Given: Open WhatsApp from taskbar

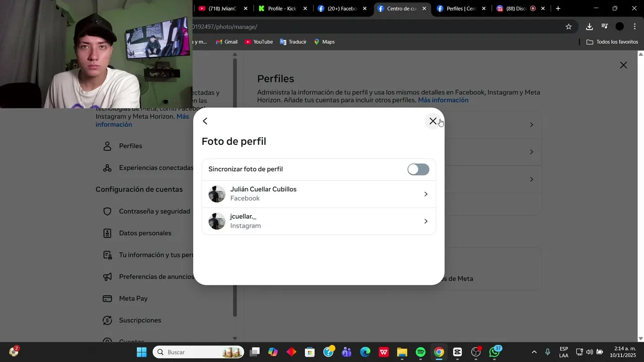Looking at the screenshot, I should pyautogui.click(x=495, y=352).
